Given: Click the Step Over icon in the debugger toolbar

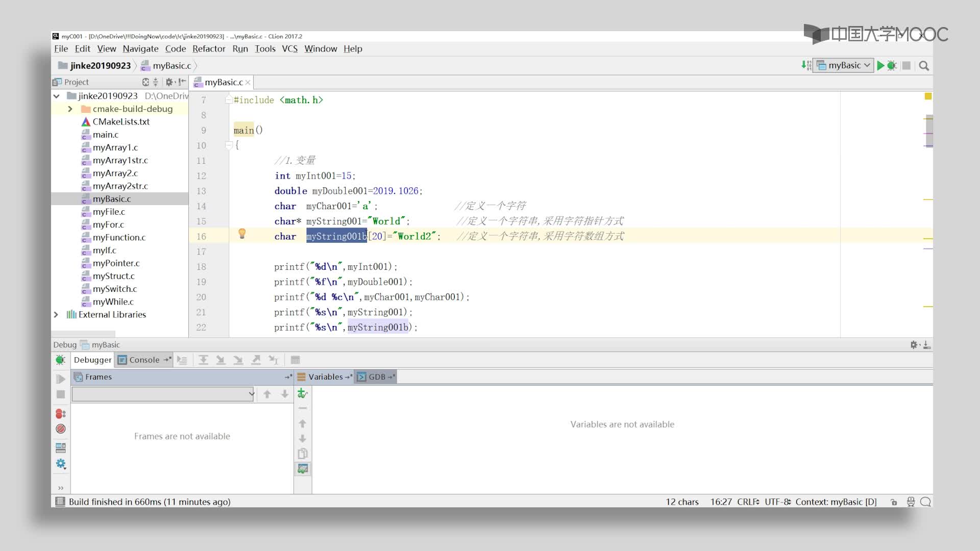Looking at the screenshot, I should click(x=203, y=360).
